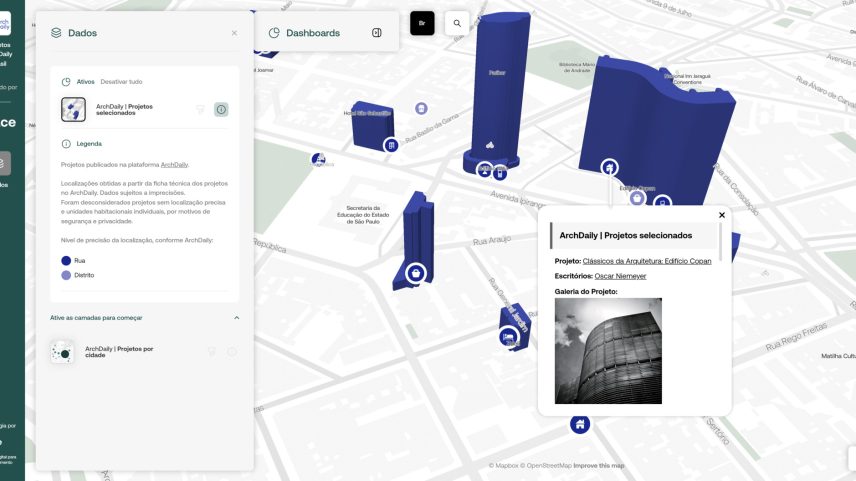
Task: Click the bed marker on Rua General Jardim
Action: [509, 336]
